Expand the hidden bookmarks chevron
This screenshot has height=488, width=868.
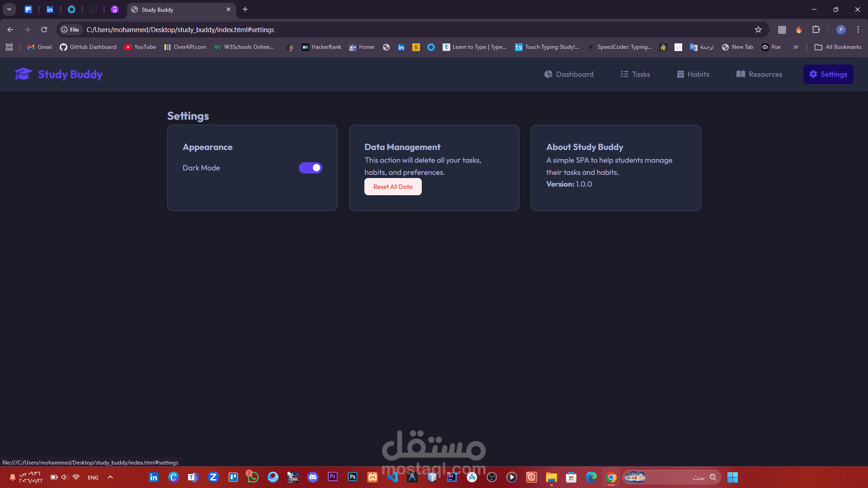796,47
